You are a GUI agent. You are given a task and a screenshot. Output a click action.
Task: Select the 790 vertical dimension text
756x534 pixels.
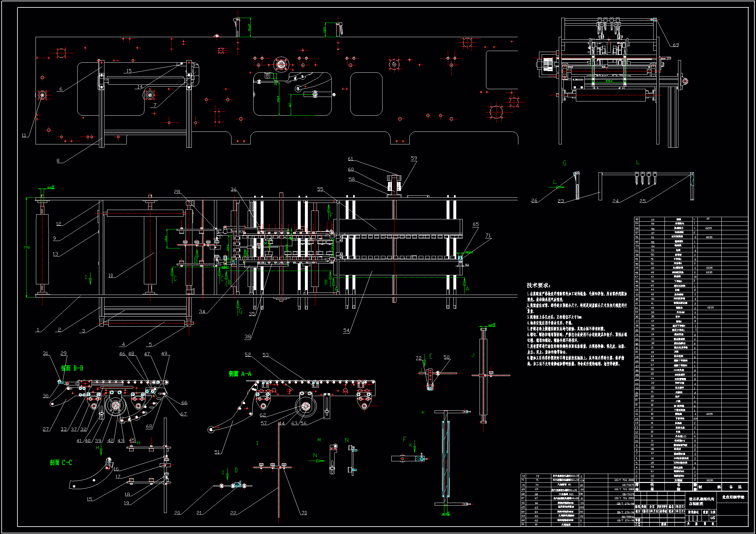pos(26,247)
